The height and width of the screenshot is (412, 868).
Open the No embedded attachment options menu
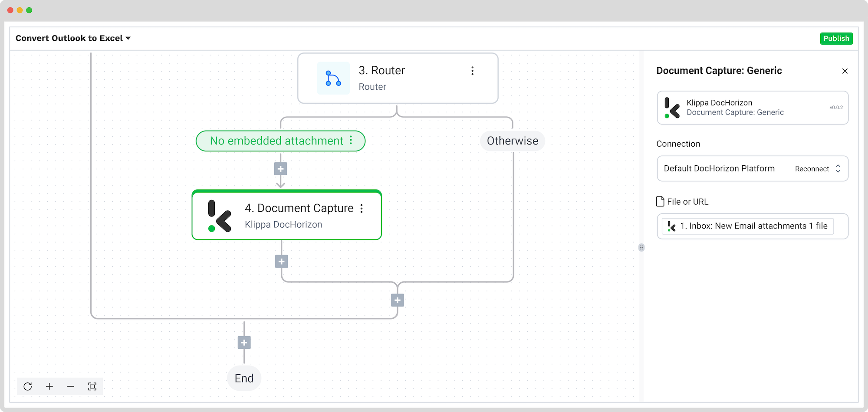pos(351,140)
